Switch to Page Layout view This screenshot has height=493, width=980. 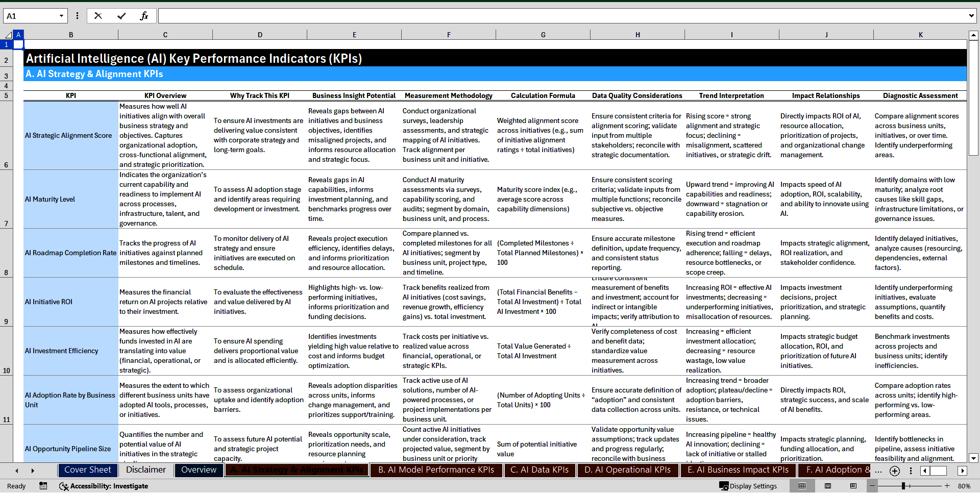pyautogui.click(x=828, y=486)
